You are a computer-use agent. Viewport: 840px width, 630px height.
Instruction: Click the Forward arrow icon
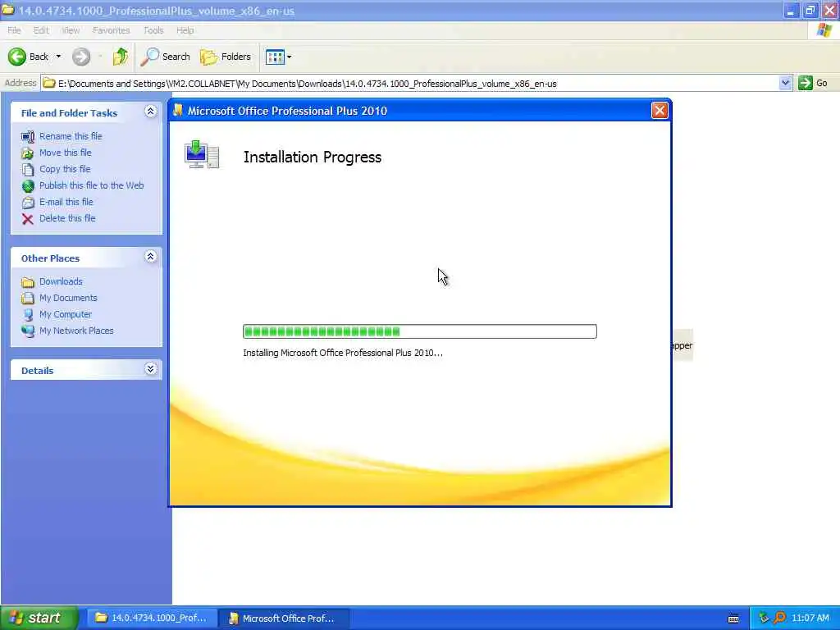(81, 57)
